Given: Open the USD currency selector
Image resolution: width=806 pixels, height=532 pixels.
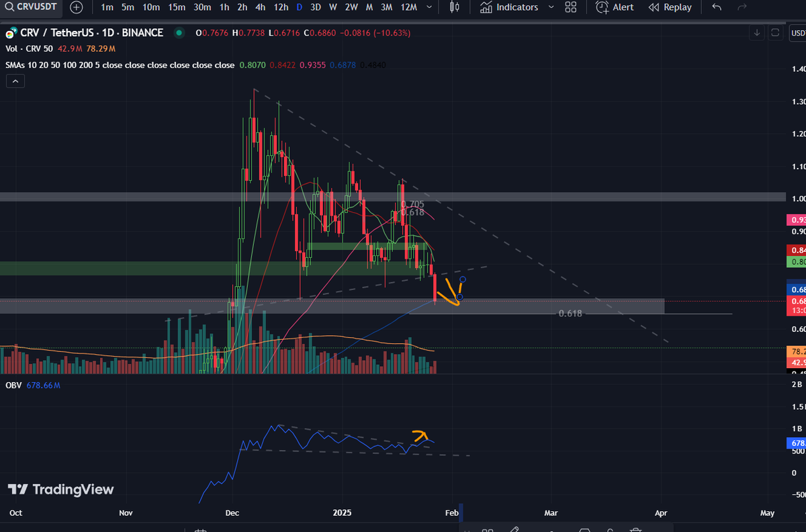Looking at the screenshot, I should [798, 32].
